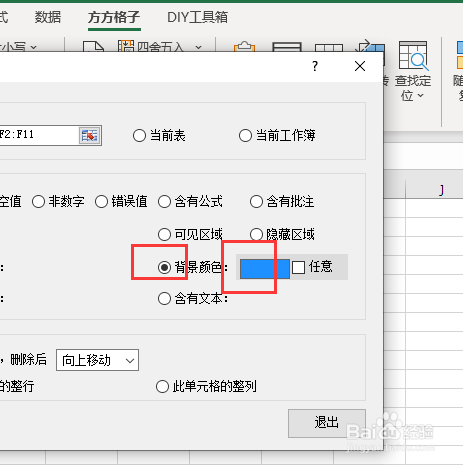463x465 pixels.
Task: Click the F2:F11 range input field
Action: pos(39,135)
